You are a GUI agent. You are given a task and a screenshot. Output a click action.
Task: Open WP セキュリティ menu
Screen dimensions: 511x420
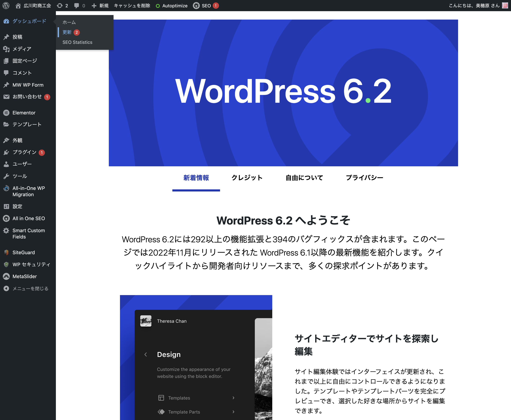point(28,265)
